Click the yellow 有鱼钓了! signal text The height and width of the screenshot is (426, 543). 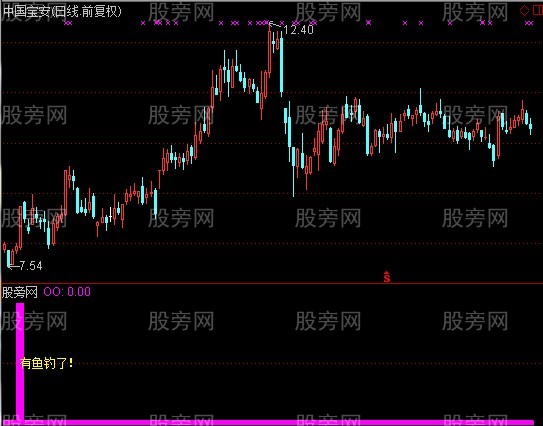47,363
